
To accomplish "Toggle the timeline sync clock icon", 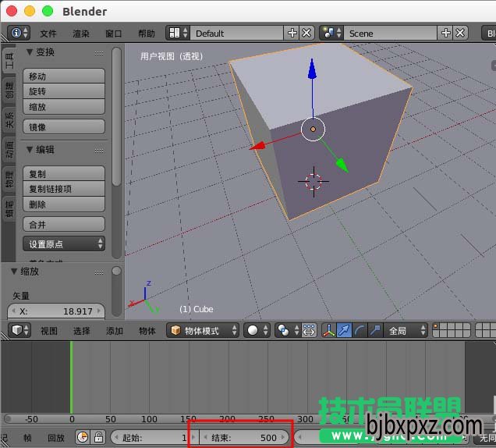I will point(83,437).
